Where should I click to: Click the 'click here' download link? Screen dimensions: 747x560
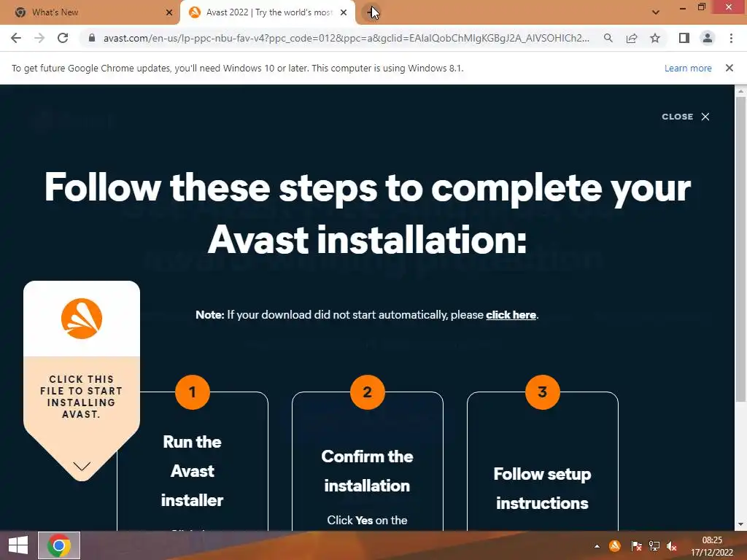[511, 315]
